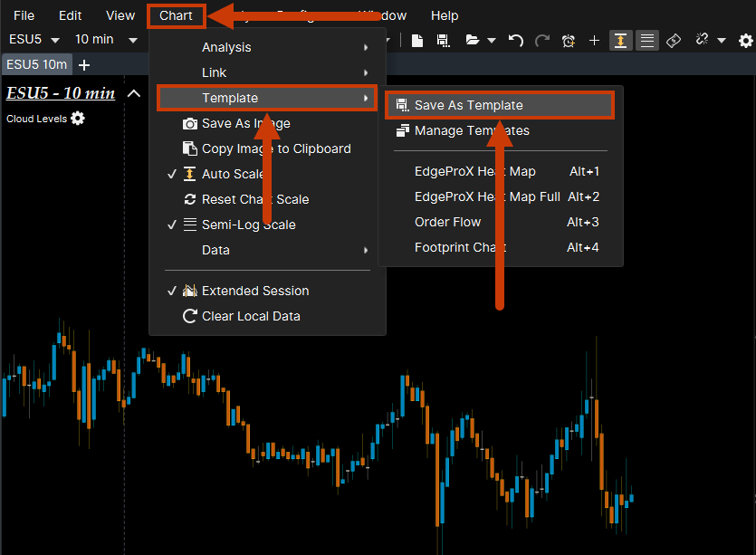This screenshot has height=555, width=756.
Task: Click the undo arrow in toolbar
Action: tap(516, 41)
